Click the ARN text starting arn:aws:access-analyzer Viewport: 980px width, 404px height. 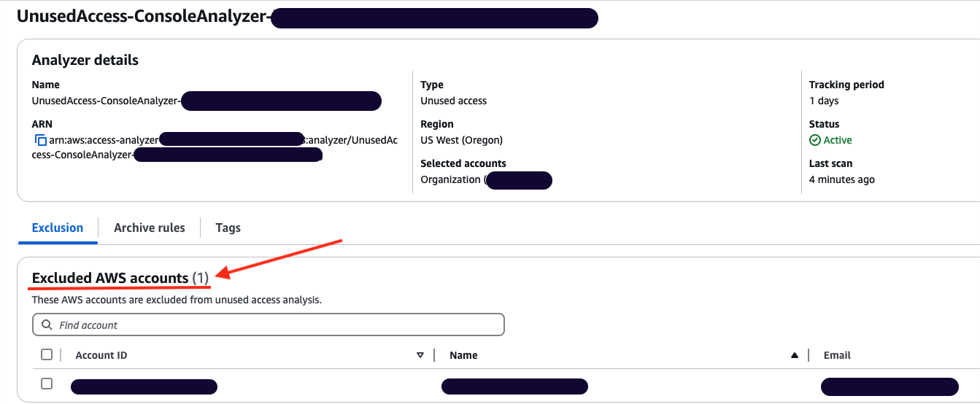(215, 147)
